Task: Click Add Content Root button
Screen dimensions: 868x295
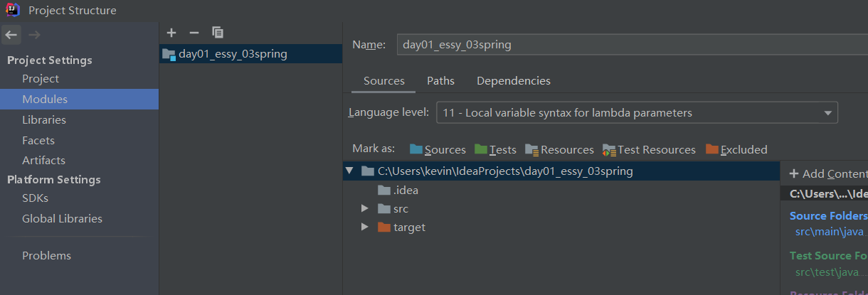Action: click(828, 174)
